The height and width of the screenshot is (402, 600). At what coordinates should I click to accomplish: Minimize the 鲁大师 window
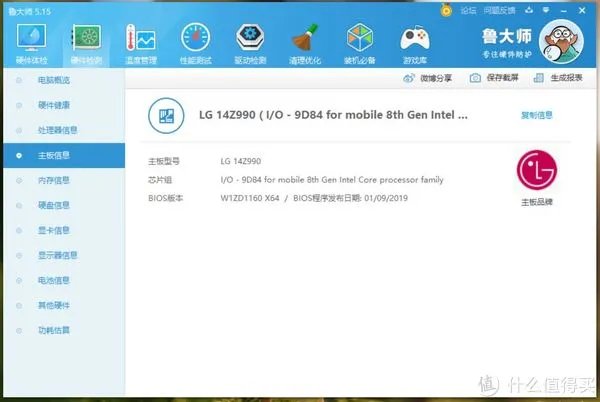[563, 11]
